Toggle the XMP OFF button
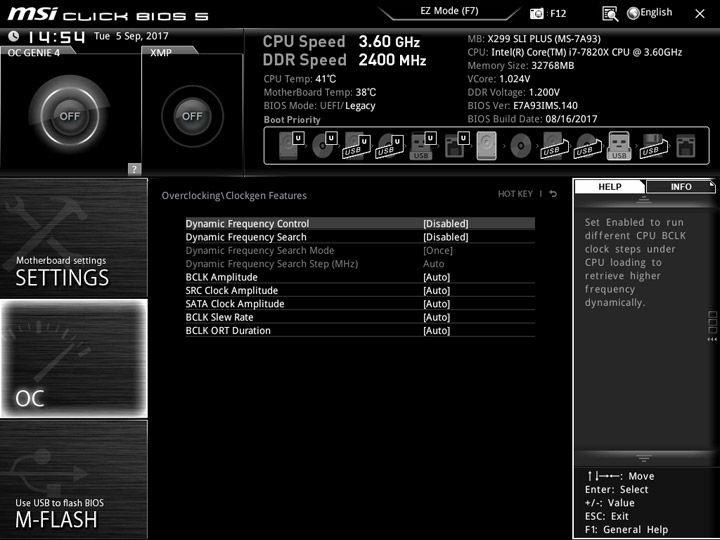720x540 pixels. click(192, 116)
